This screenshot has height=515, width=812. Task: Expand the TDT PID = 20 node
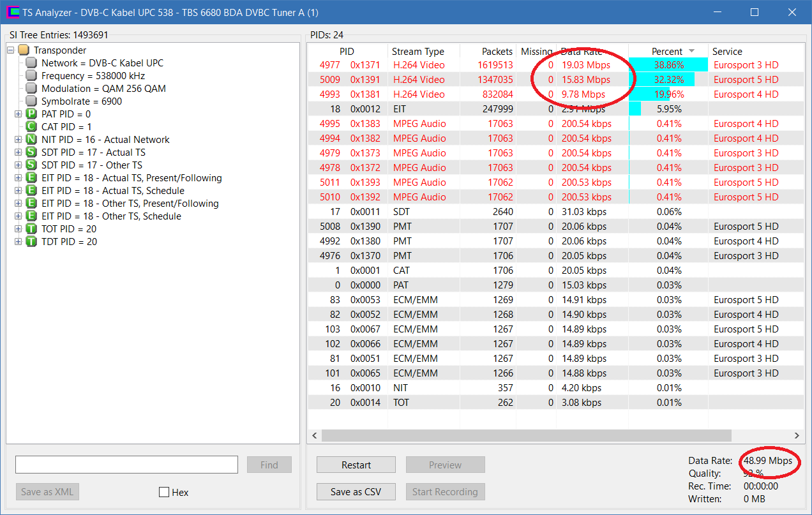tap(18, 242)
